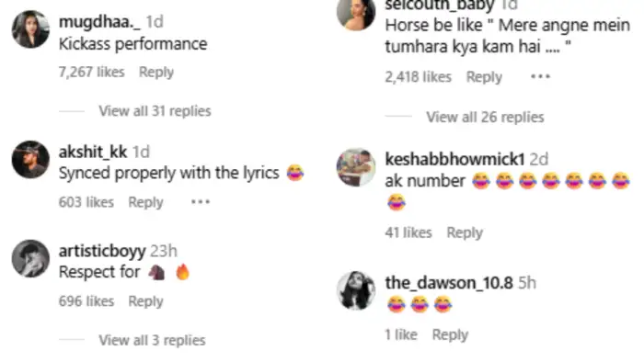This screenshot has height=362, width=644.
Task: Reply to Respect for comment
Action: [145, 301]
